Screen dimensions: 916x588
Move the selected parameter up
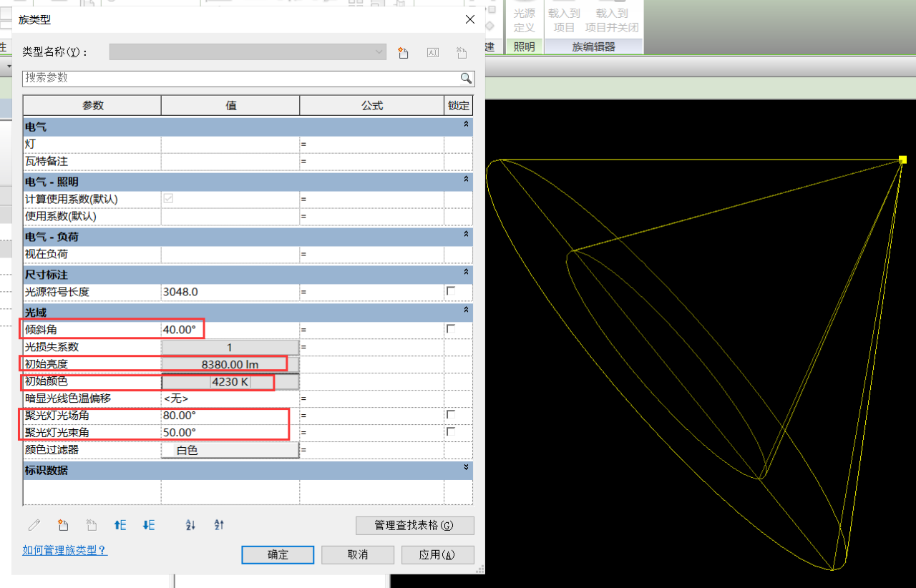120,524
